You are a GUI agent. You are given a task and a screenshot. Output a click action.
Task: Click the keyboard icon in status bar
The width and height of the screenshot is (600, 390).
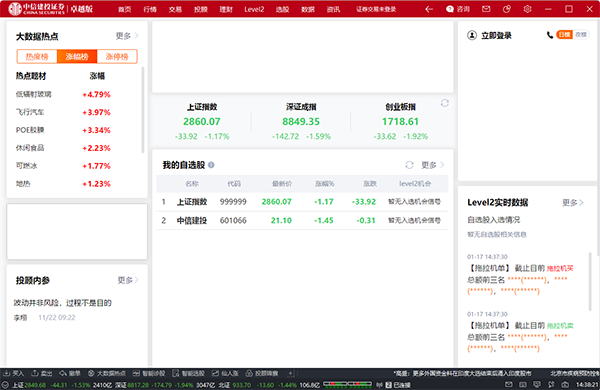(x=523, y=384)
